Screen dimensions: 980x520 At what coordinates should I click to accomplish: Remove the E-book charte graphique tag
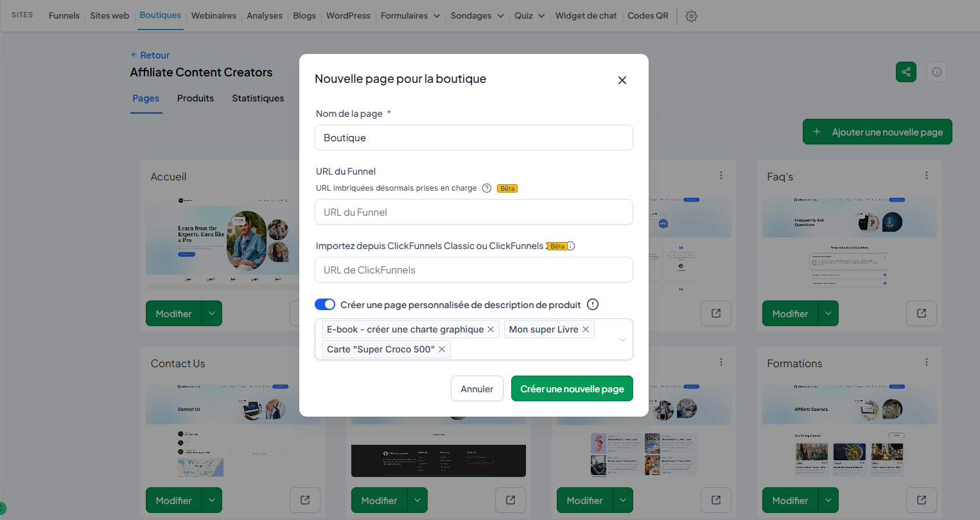tap(491, 329)
